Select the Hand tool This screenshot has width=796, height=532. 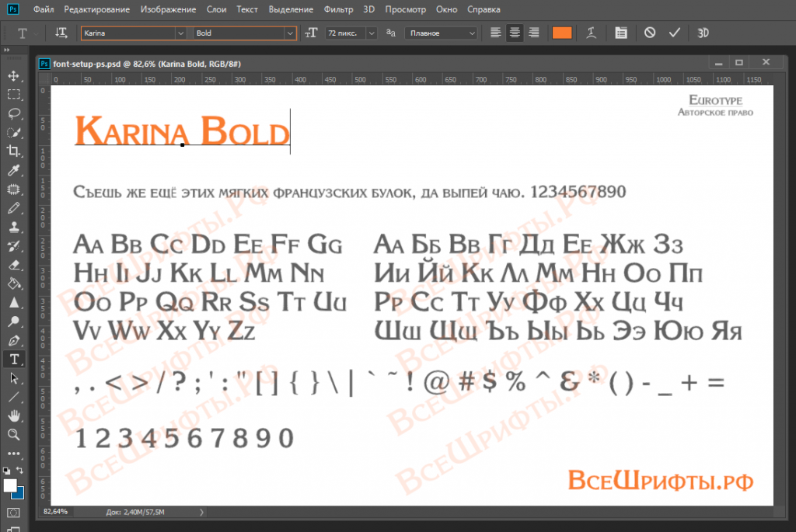click(14, 416)
